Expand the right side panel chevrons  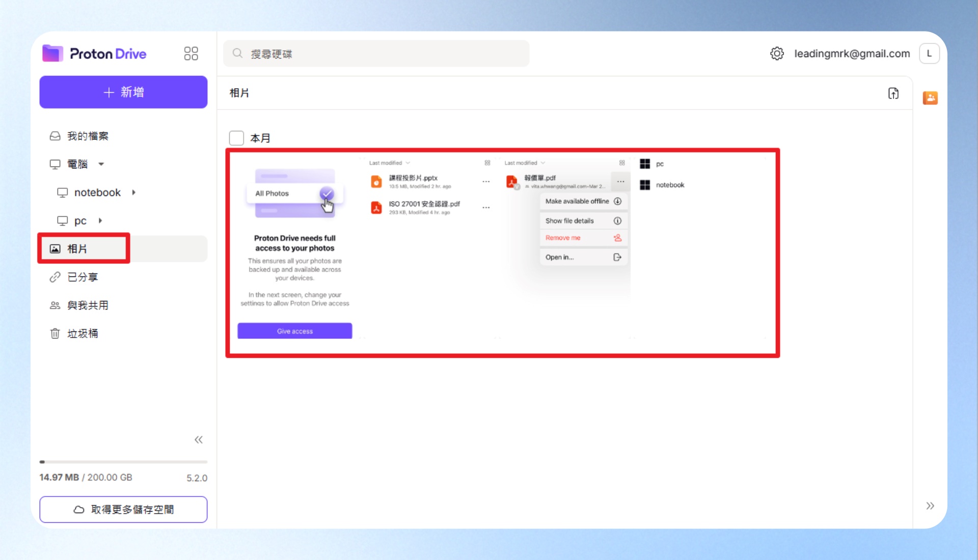(x=930, y=506)
